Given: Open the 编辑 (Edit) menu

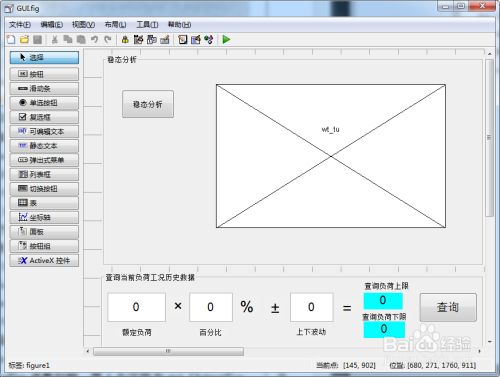Looking at the screenshot, I should (x=52, y=25).
